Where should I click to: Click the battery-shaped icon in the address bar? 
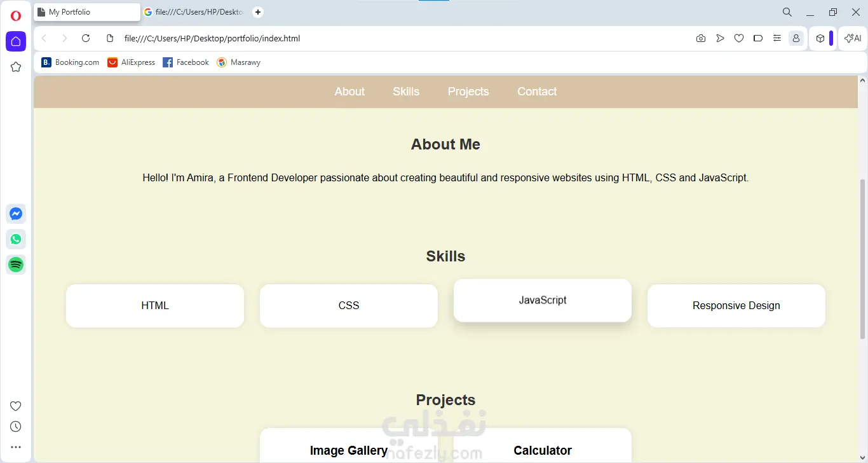coord(758,38)
